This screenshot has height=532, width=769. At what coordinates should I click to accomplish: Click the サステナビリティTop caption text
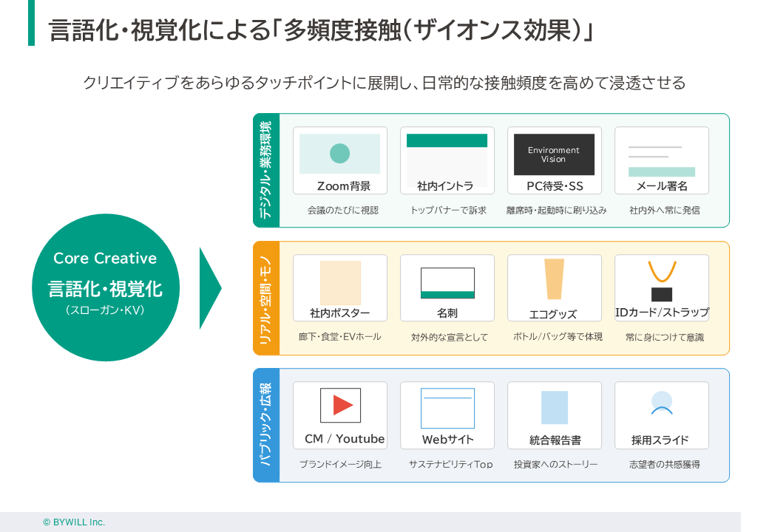pyautogui.click(x=450, y=465)
